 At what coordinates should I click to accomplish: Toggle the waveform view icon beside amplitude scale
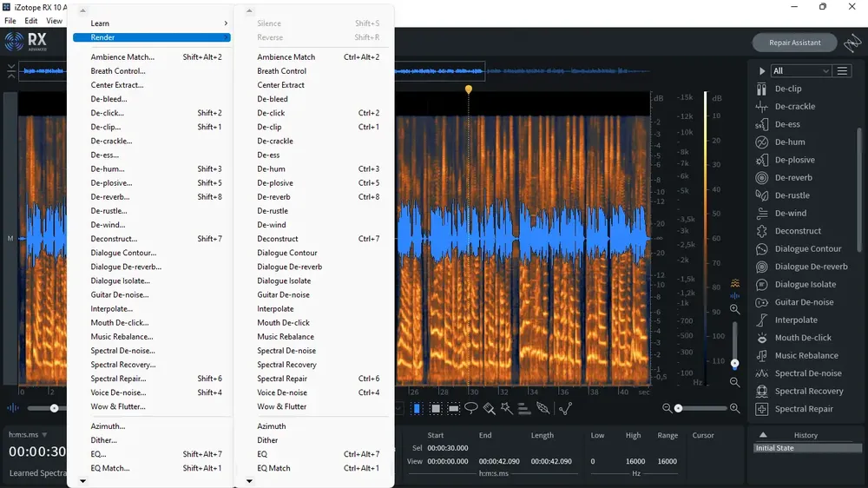734,296
